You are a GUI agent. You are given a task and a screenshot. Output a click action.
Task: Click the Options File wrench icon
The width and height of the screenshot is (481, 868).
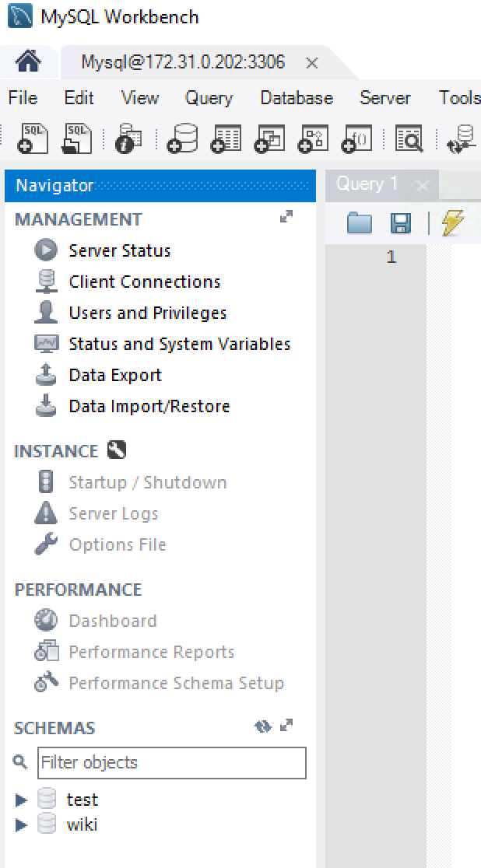[x=45, y=544]
